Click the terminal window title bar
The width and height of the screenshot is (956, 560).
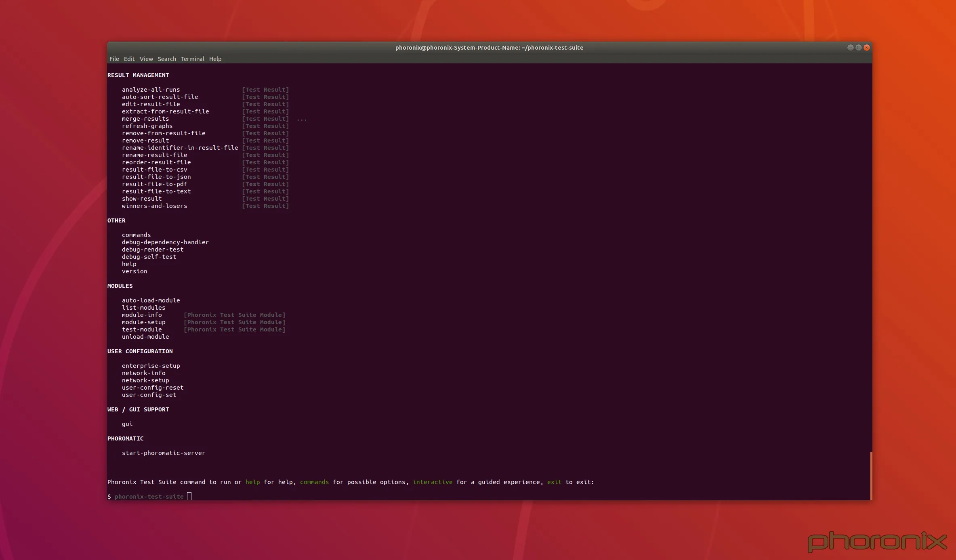pos(489,47)
